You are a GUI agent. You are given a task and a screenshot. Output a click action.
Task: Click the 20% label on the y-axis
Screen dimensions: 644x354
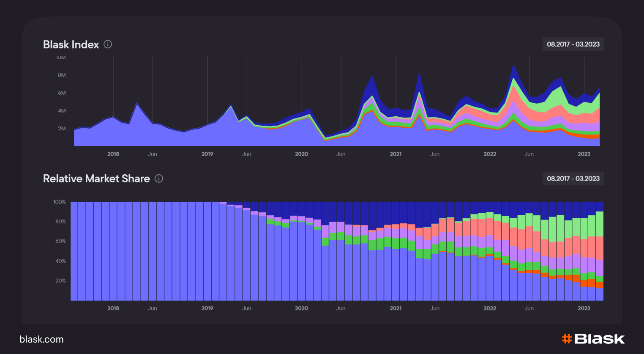point(60,281)
